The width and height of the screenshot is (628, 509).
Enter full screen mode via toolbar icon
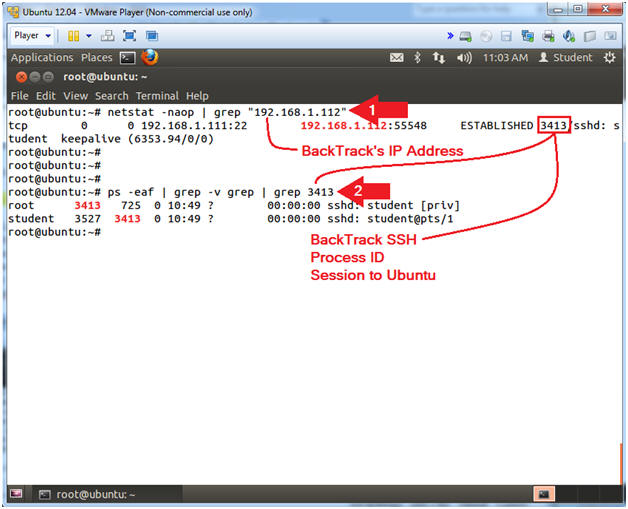129,36
